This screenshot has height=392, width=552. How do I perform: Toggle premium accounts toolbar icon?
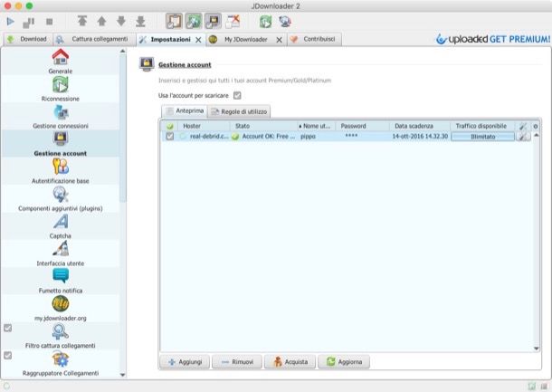click(213, 22)
